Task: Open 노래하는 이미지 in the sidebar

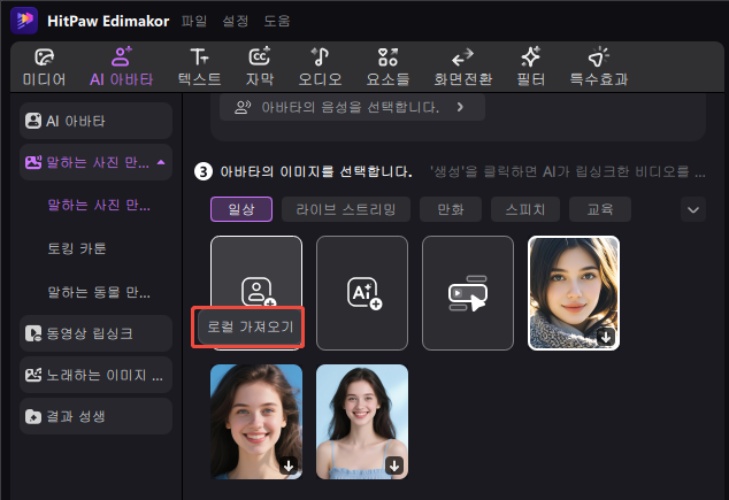Action: 96,374
